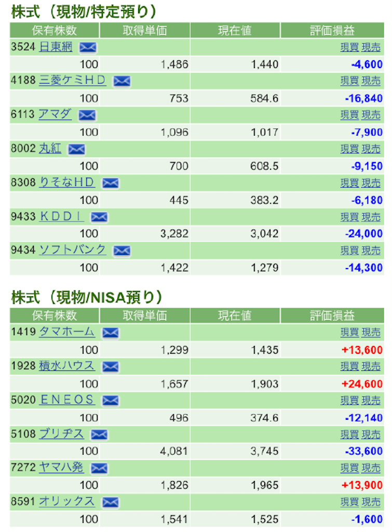Click the mail icon next to ソフトバンク
This screenshot has width=392, height=532.
[x=121, y=251]
